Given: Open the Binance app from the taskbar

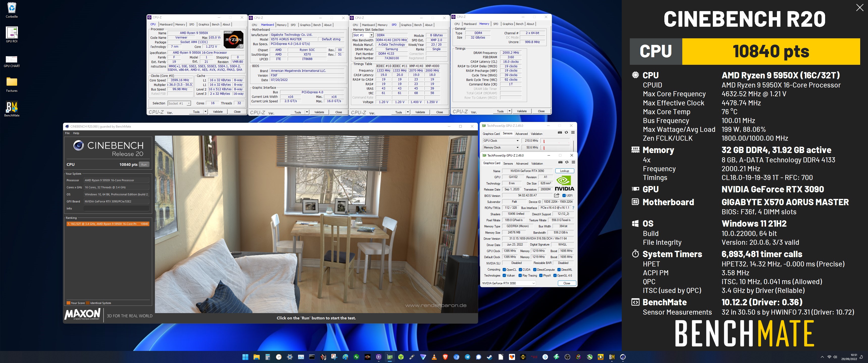Looking at the screenshot, I should point(523,357).
